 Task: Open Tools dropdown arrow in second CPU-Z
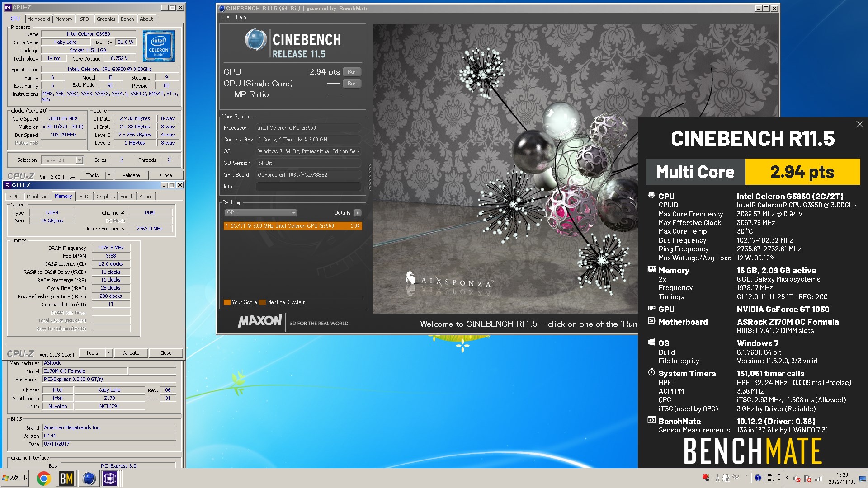click(108, 353)
